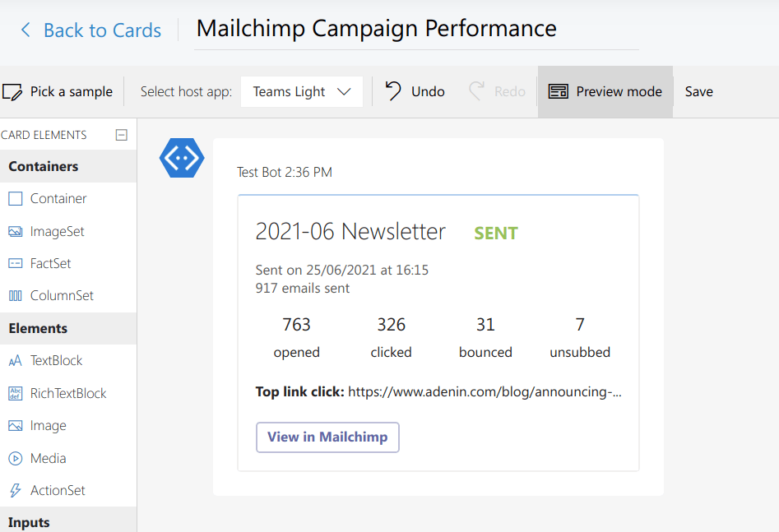Select the TextBlock AA icon
The image size is (779, 532).
click(x=16, y=361)
